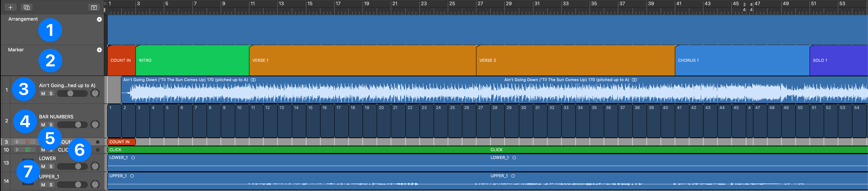
Task: Select bar number region labeled 54
Action: click(x=860, y=121)
